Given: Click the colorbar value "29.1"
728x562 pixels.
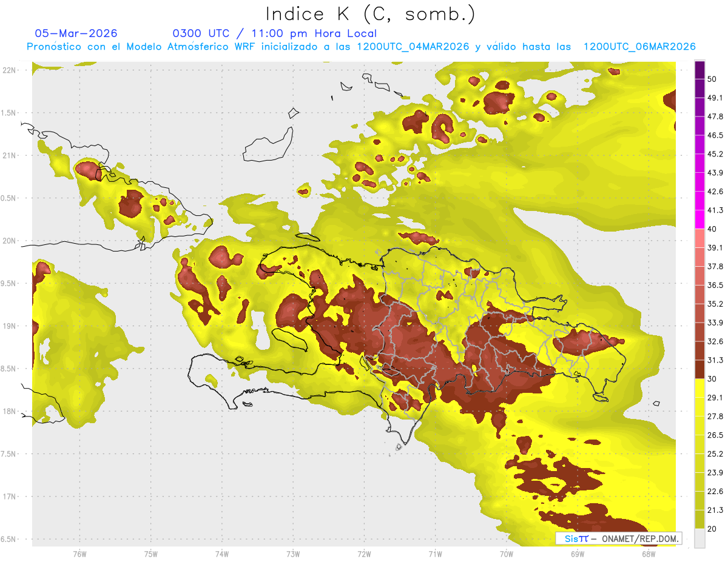Looking at the screenshot, I should 715,398.
